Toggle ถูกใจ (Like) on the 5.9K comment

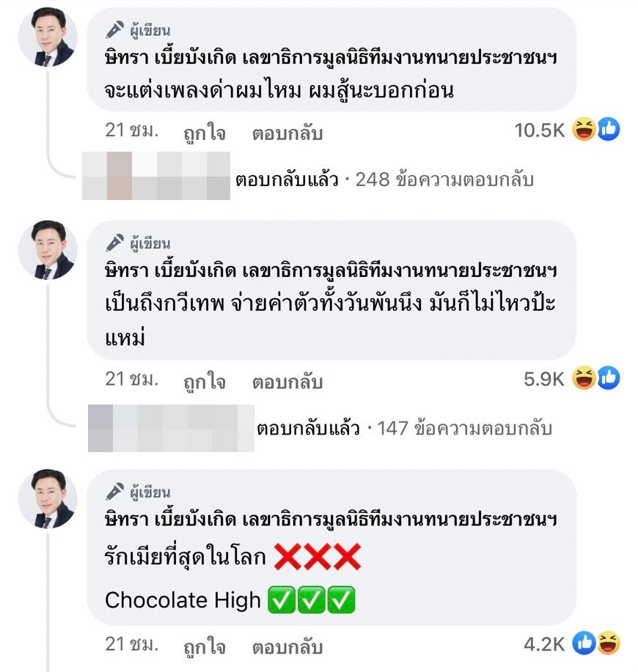pyautogui.click(x=204, y=382)
